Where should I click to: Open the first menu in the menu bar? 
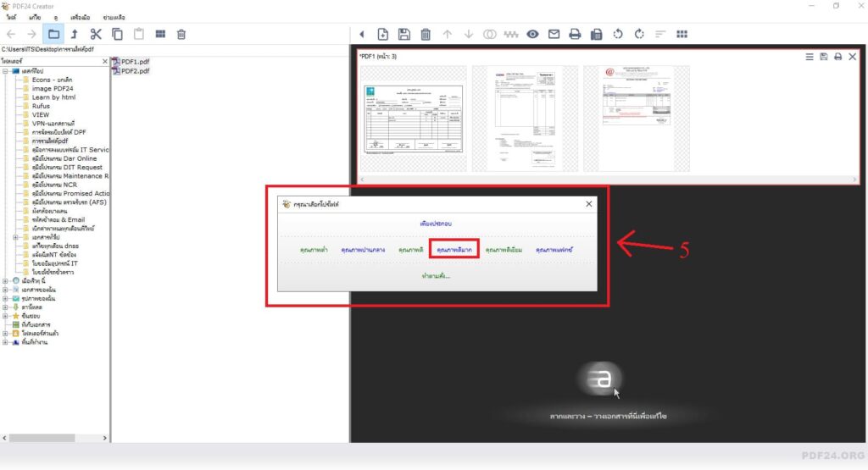click(x=11, y=17)
